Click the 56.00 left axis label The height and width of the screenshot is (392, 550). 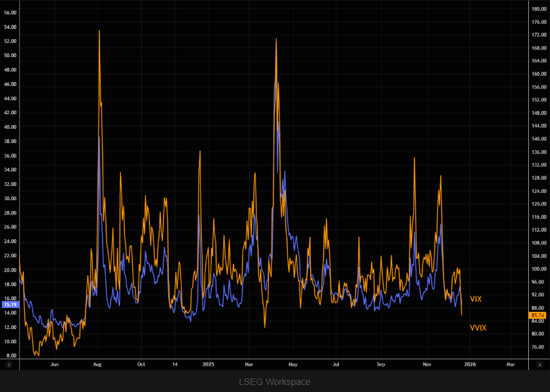pyautogui.click(x=10, y=12)
